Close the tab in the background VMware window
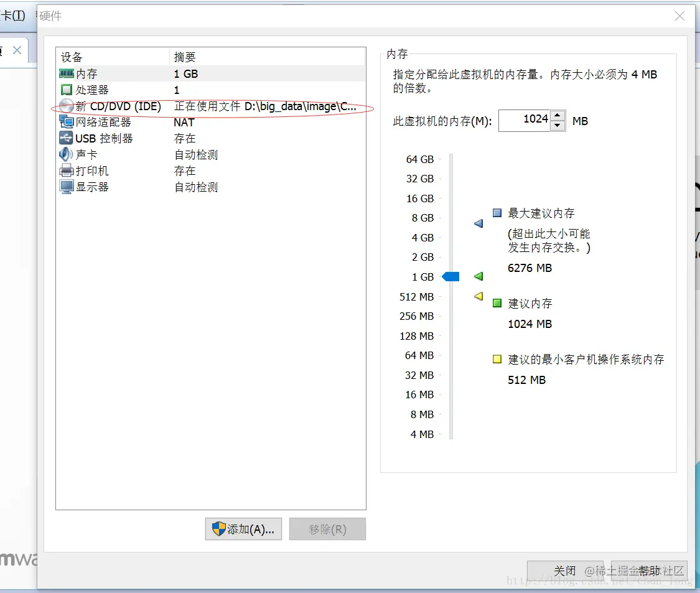The image size is (700, 593). 17,50
